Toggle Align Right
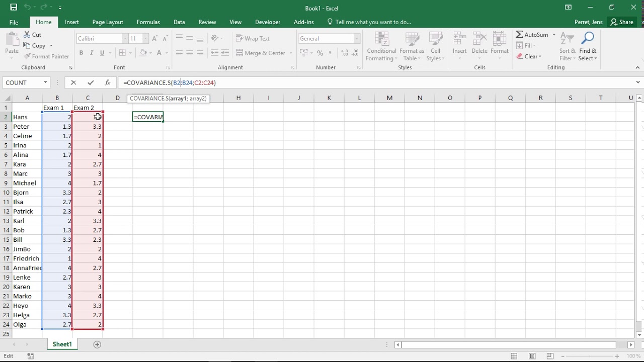This screenshot has width=644, height=362. tap(200, 53)
